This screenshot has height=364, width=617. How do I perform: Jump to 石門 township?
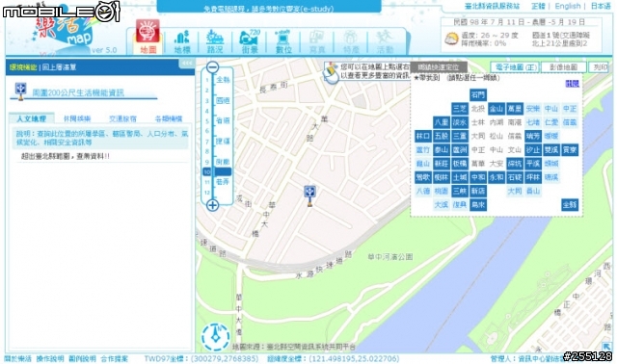click(478, 94)
